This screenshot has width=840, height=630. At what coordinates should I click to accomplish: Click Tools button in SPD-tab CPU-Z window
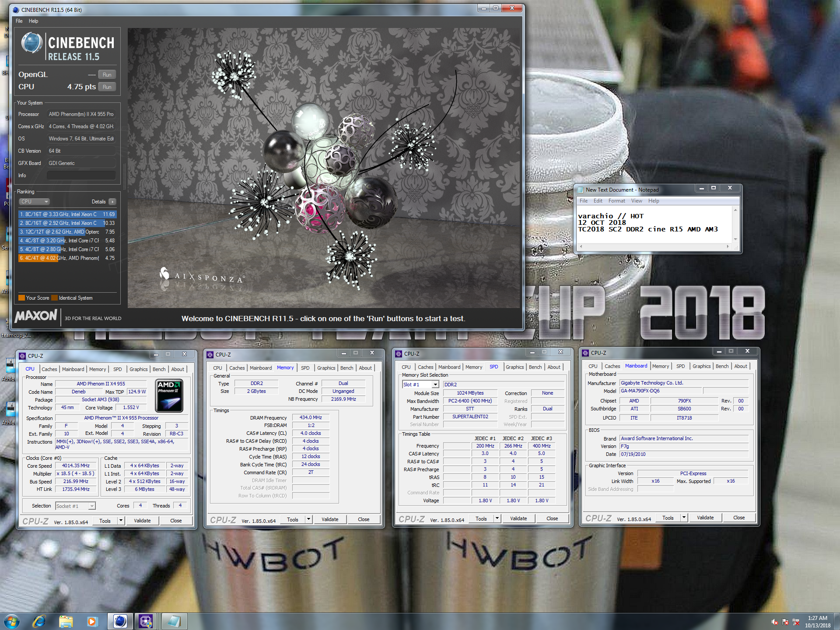(x=481, y=518)
